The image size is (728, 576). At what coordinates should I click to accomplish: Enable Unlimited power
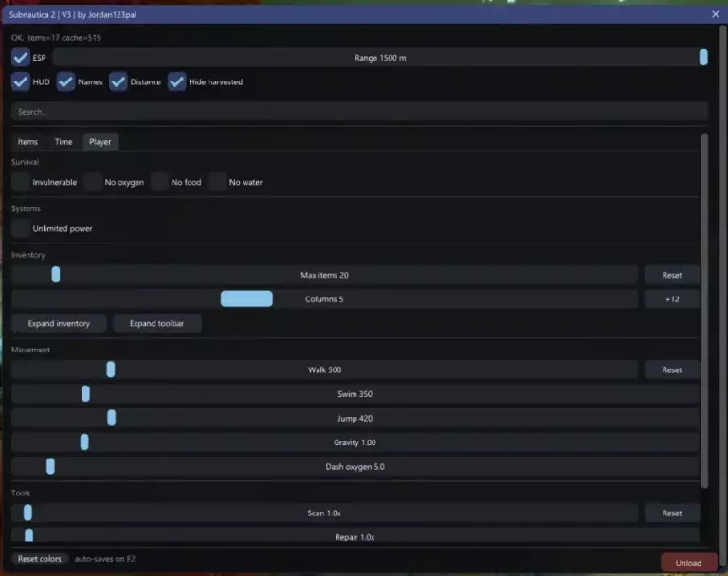(x=21, y=228)
